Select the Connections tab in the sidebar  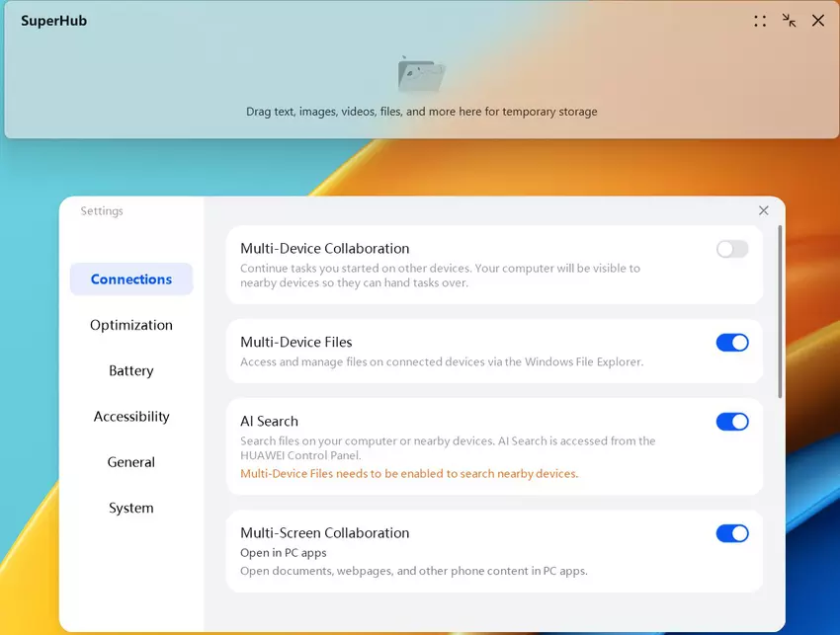tap(131, 279)
